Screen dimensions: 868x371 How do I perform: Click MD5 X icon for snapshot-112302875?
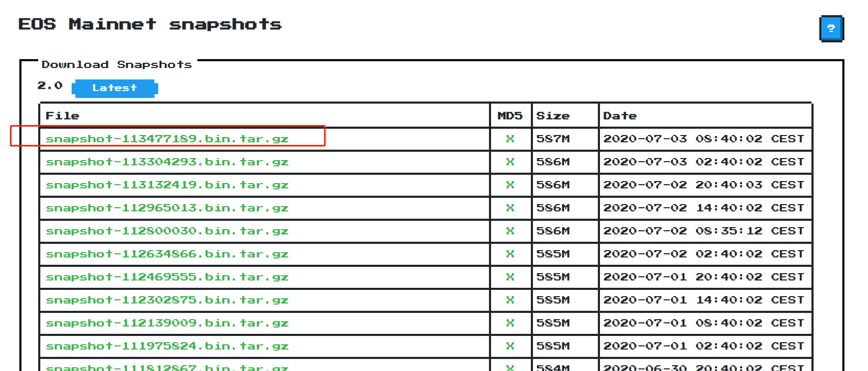510,300
